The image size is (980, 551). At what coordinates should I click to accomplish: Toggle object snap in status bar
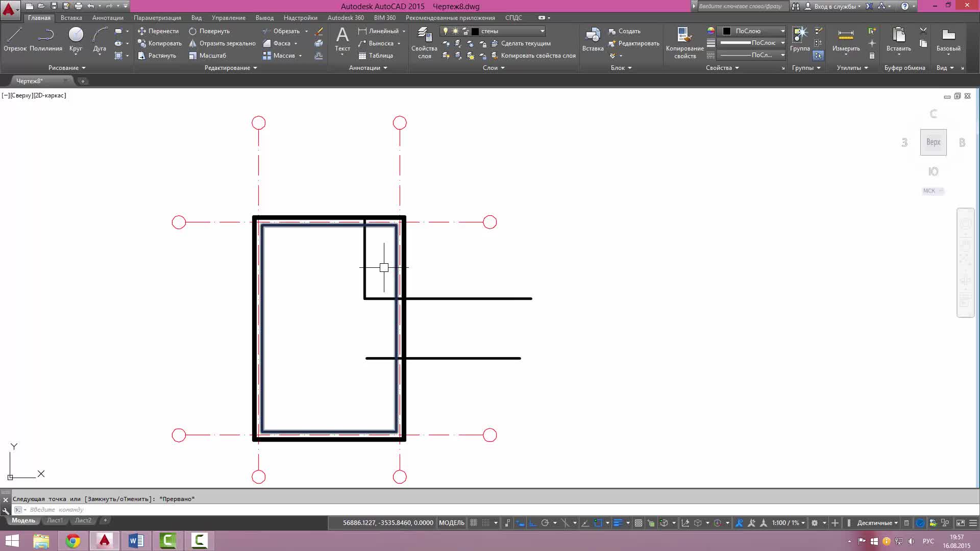point(598,523)
